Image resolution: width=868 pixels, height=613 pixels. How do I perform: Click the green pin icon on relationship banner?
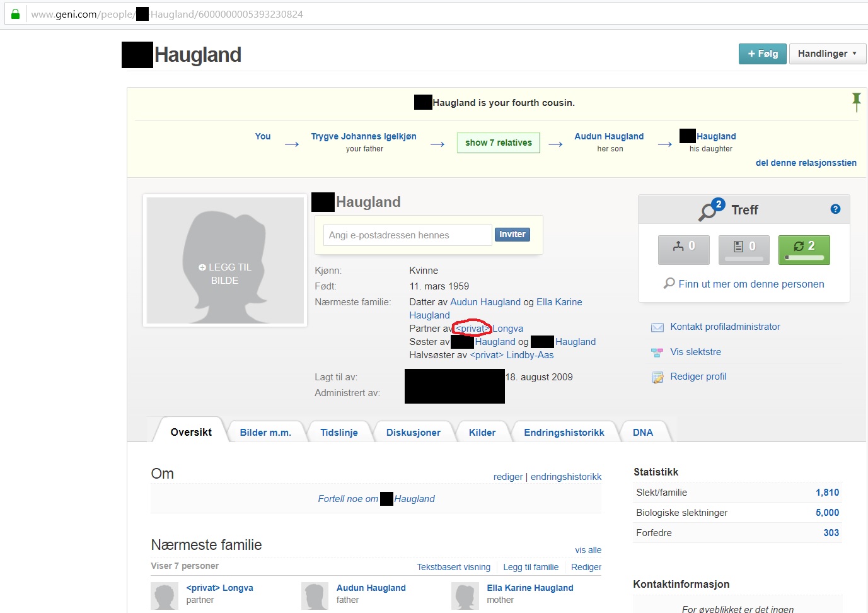coord(856,101)
